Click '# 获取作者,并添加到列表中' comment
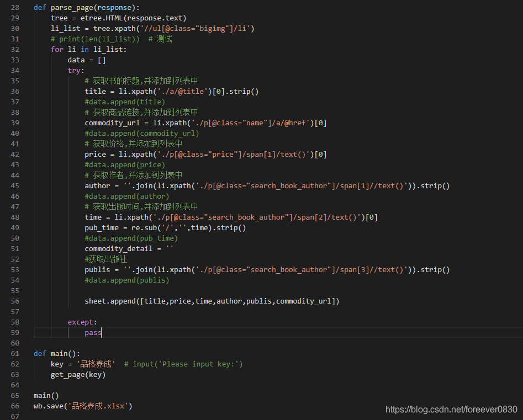 [134, 176]
